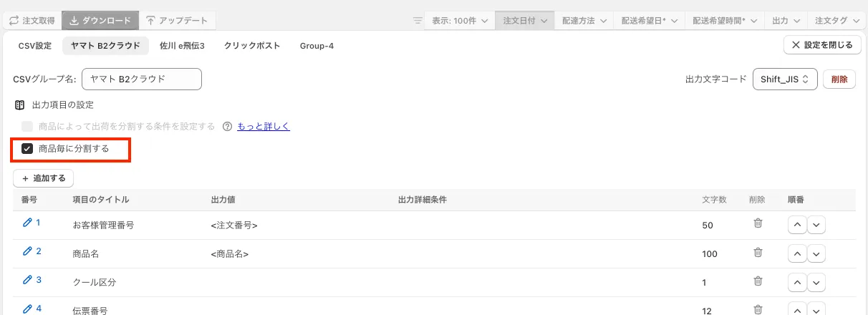Click the CSVグループ名 text field
The image size is (868, 315).
[142, 79]
